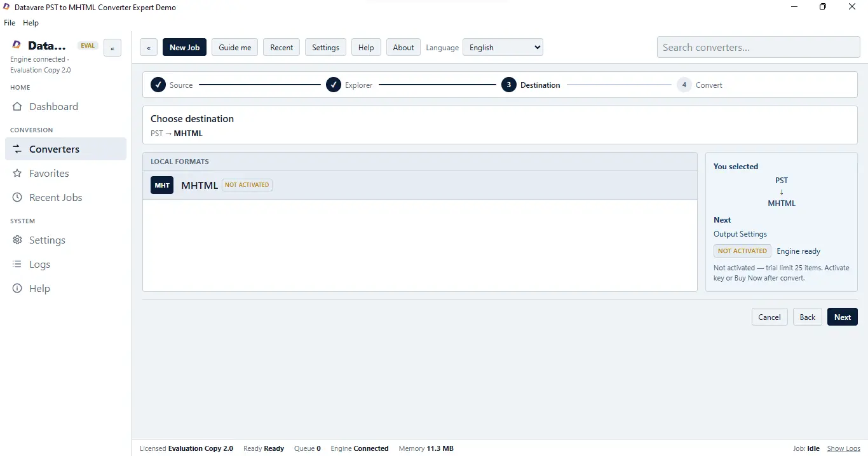Click the Job: Idle status text

point(806,448)
